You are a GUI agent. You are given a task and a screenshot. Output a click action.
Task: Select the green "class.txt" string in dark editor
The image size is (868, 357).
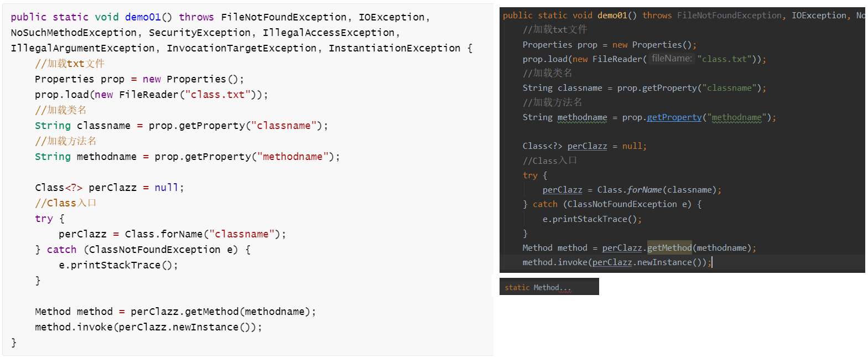(x=725, y=59)
